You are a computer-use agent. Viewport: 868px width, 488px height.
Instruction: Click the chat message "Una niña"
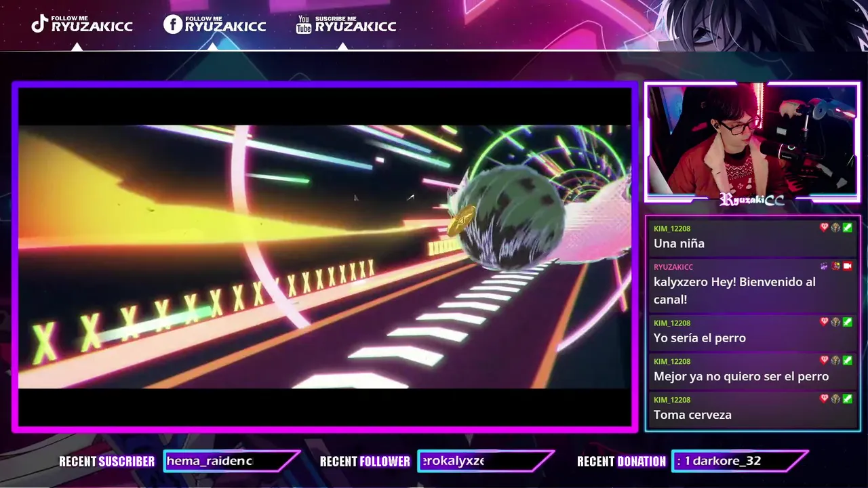679,243
